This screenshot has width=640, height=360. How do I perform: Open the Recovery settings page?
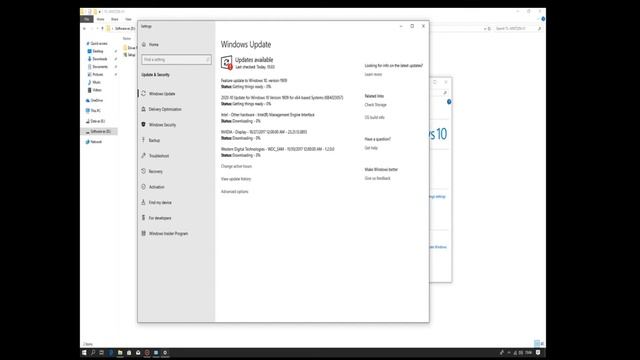[x=156, y=171]
